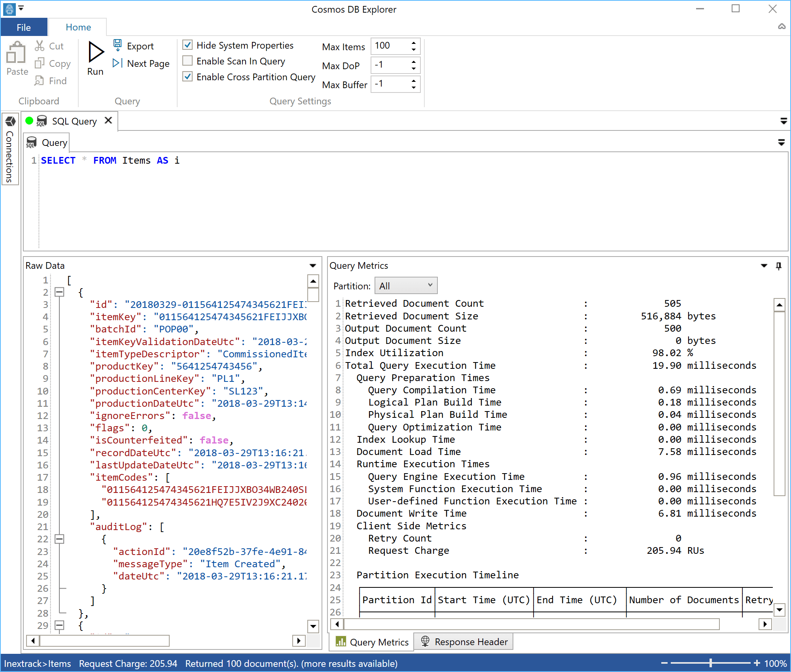Increase Max Buffer with the up stepper
This screenshot has width=791, height=672.
(414, 80)
